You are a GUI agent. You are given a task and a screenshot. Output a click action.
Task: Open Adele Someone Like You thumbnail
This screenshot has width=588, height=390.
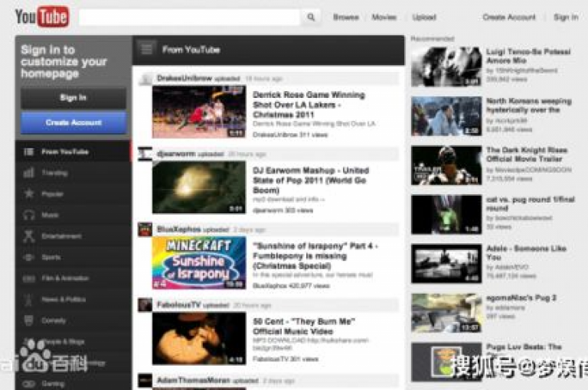(x=446, y=264)
